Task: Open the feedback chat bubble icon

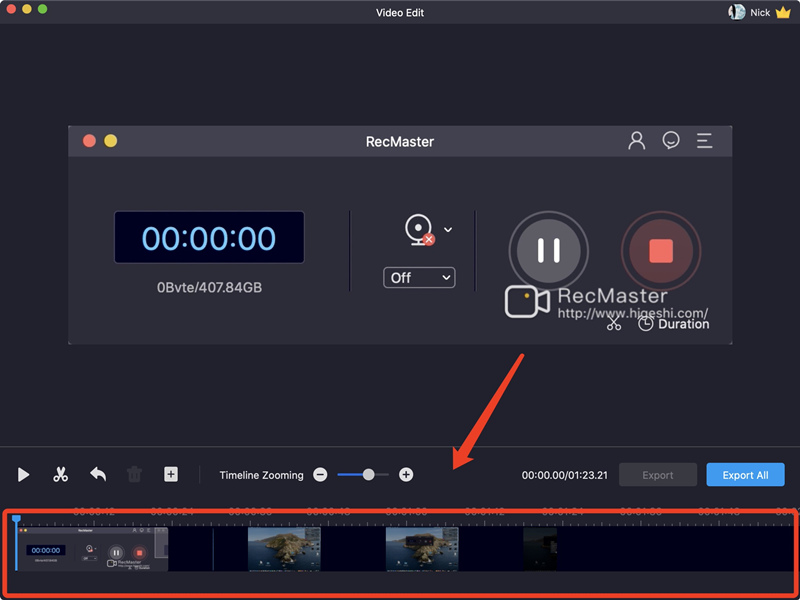Action: coord(670,140)
